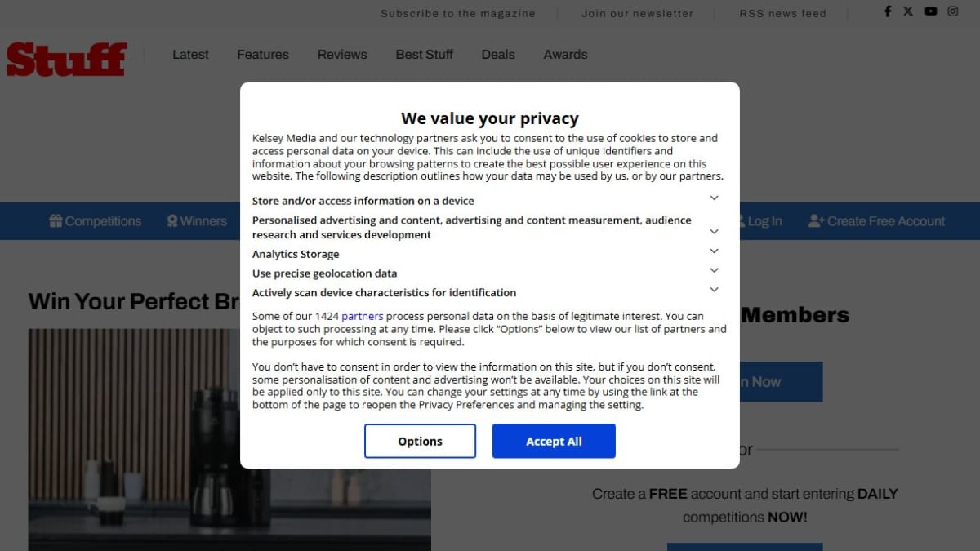Click the Stuff logo
The height and width of the screenshot is (551, 980).
point(66,59)
